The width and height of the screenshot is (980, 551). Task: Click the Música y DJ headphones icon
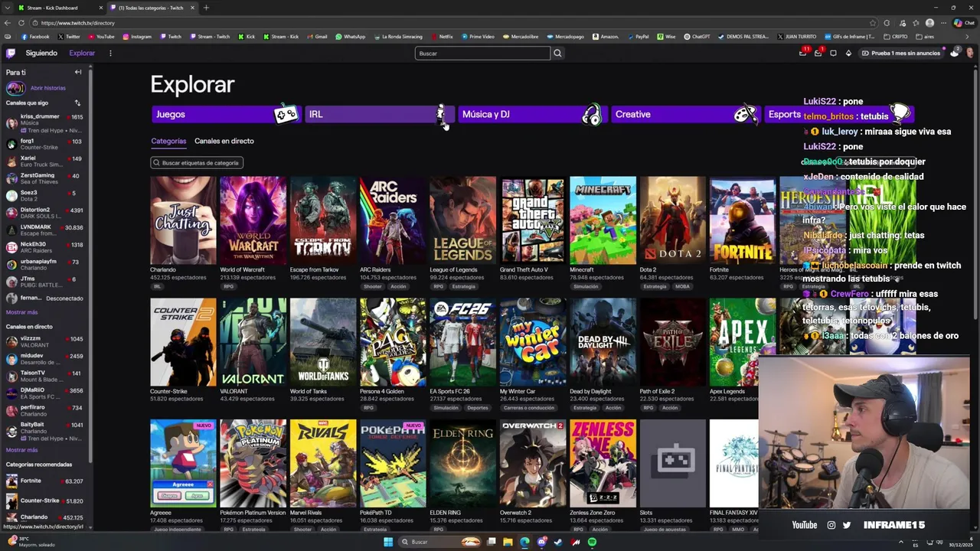pos(591,114)
